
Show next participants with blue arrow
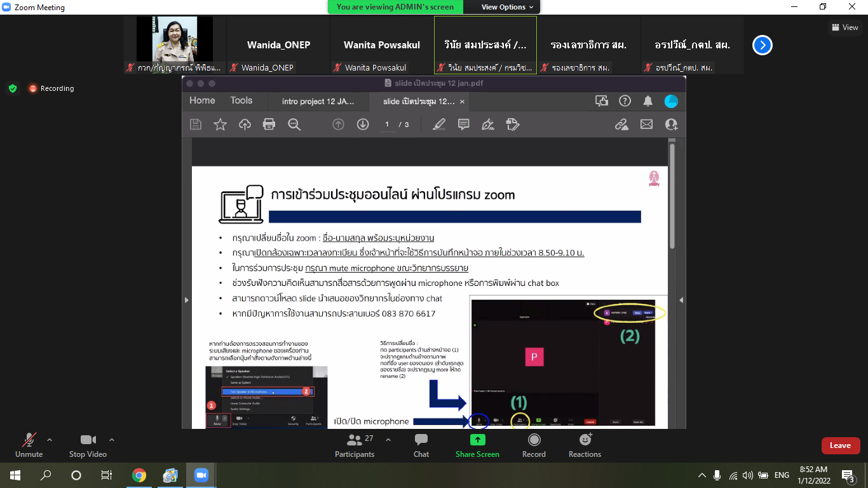click(763, 45)
